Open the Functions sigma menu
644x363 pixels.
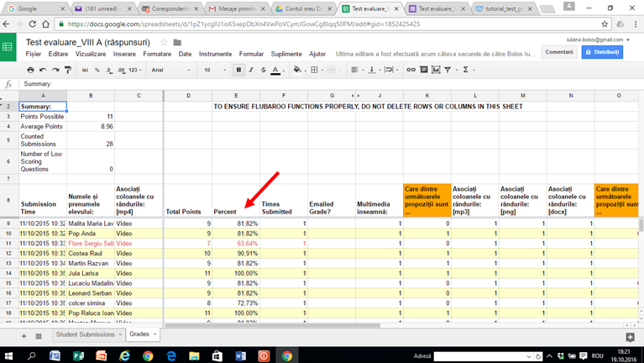(x=469, y=70)
